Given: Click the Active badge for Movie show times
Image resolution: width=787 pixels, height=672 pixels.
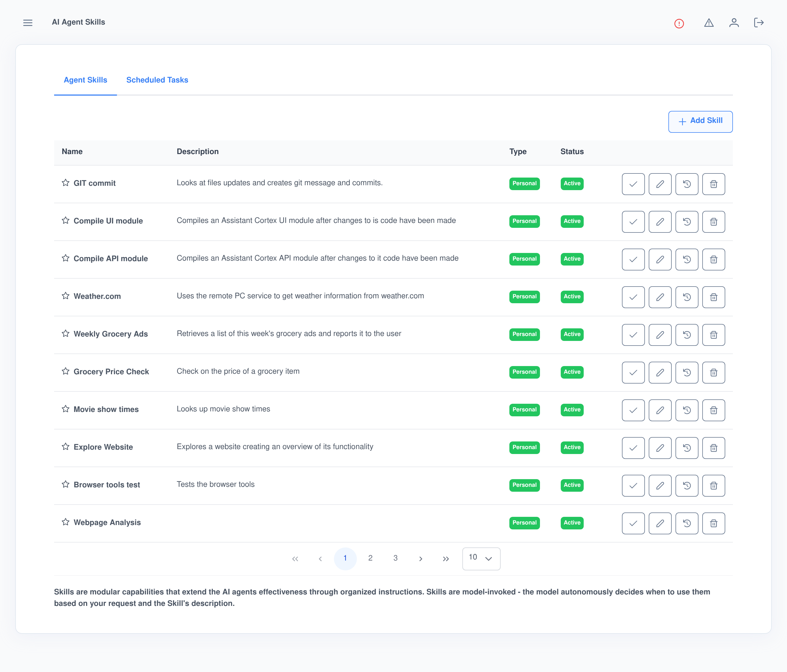Looking at the screenshot, I should coord(572,410).
